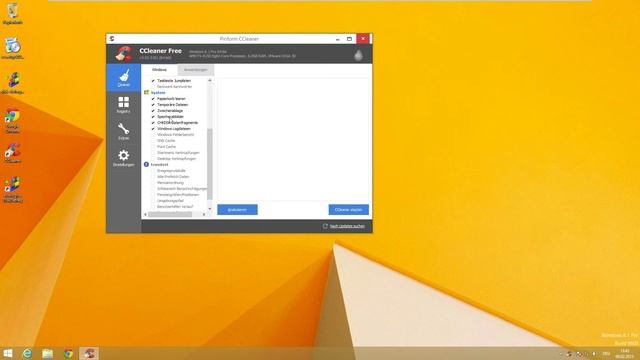Check Fenstergrößen/Positionen
The width and height of the screenshot is (640, 360).
pos(153,195)
